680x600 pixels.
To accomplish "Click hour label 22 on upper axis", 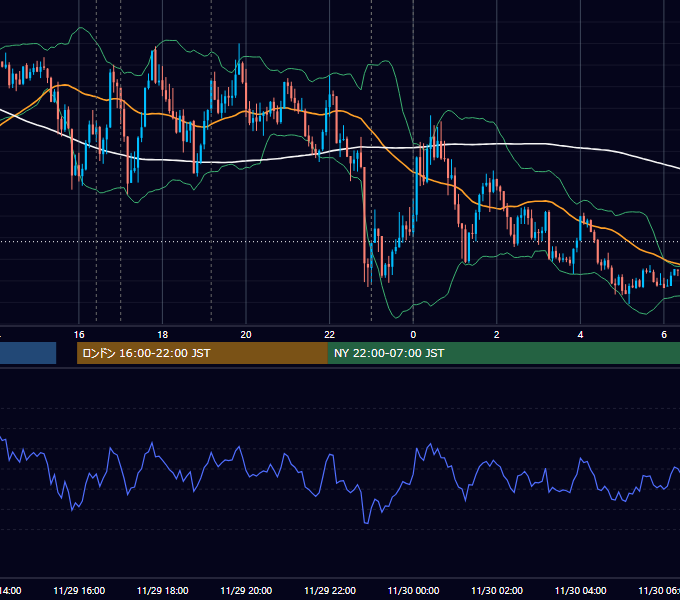I will tap(330, 335).
